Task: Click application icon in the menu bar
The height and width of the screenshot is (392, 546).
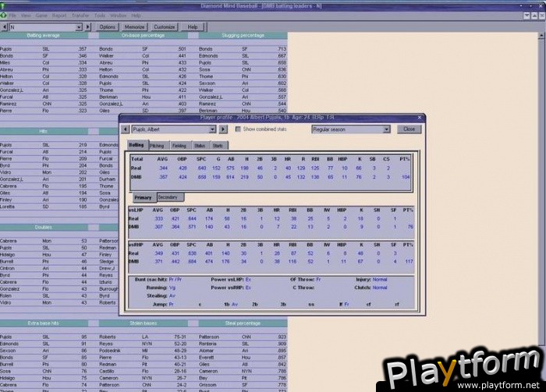Action: [x=3, y=16]
